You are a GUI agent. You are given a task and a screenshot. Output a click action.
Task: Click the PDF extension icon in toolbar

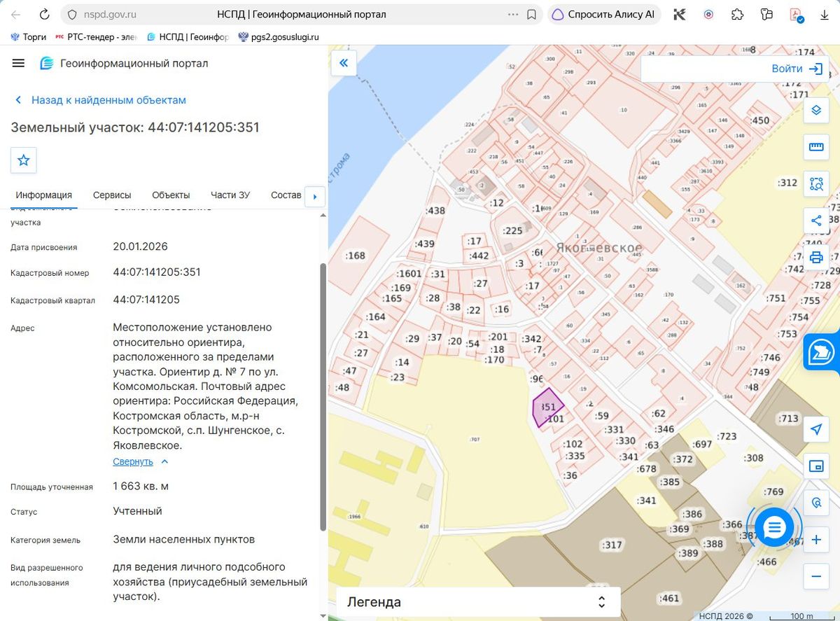pyautogui.click(x=795, y=14)
